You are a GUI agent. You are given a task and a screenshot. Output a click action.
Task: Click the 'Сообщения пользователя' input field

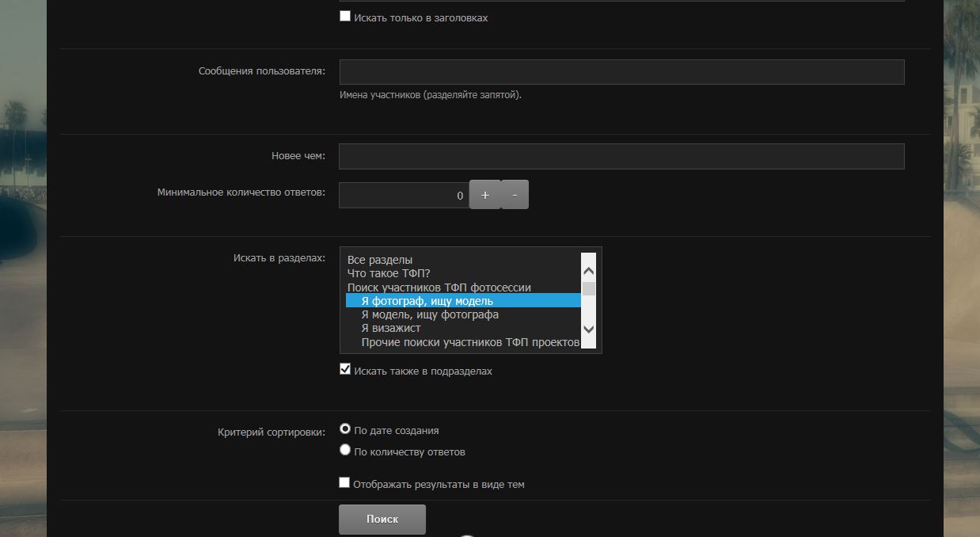click(x=621, y=72)
